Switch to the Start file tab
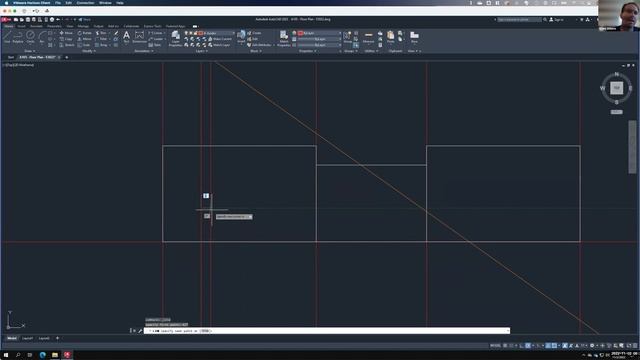 pyautogui.click(x=11, y=58)
